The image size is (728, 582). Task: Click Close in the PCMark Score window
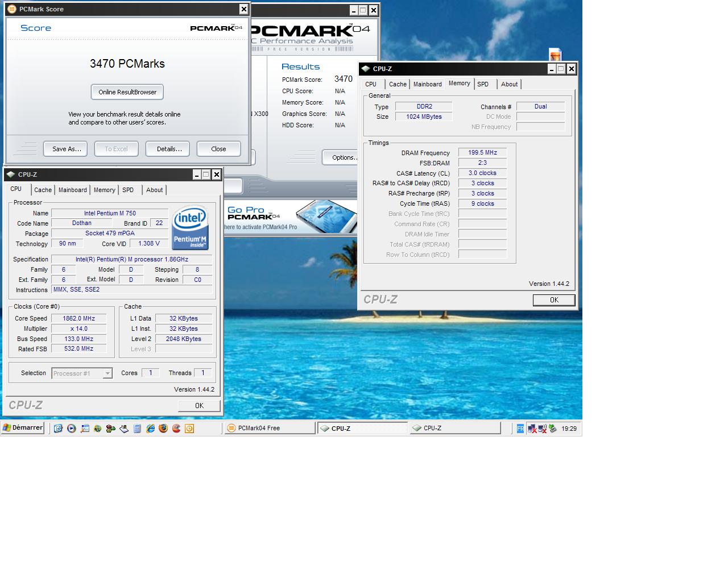tap(219, 149)
